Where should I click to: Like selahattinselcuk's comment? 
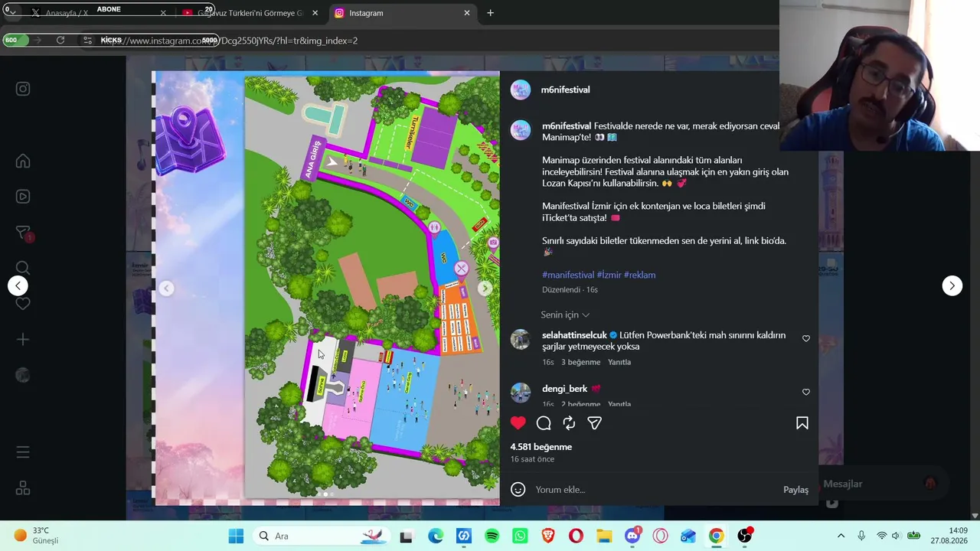tap(805, 338)
